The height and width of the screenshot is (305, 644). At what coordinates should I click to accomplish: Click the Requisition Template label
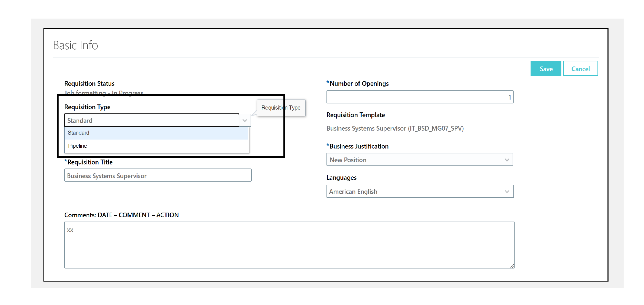(356, 115)
